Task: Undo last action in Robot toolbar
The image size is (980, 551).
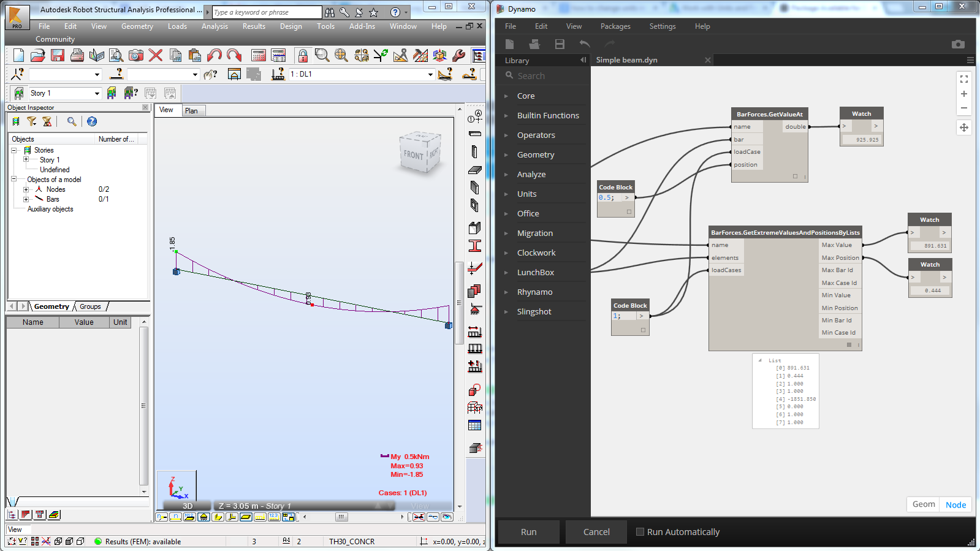Action: tap(215, 55)
